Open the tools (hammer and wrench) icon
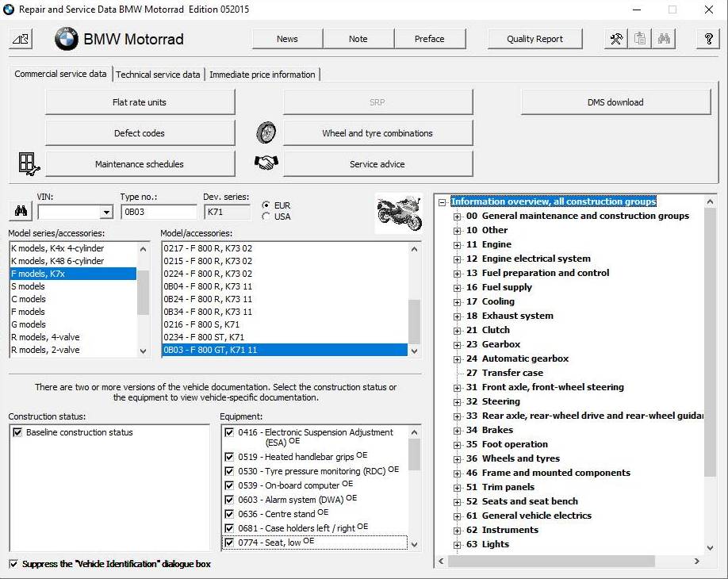This screenshot has width=728, height=579. click(616, 39)
